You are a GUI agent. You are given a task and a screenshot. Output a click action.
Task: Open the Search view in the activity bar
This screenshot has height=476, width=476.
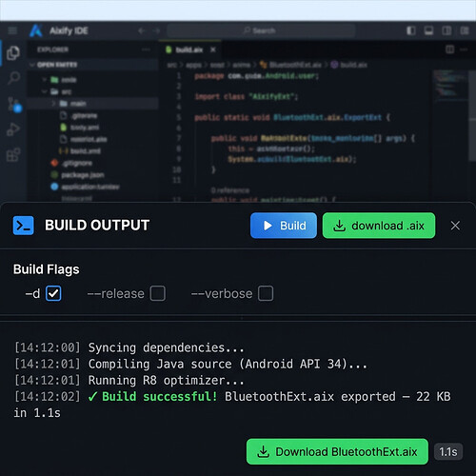click(x=13, y=78)
